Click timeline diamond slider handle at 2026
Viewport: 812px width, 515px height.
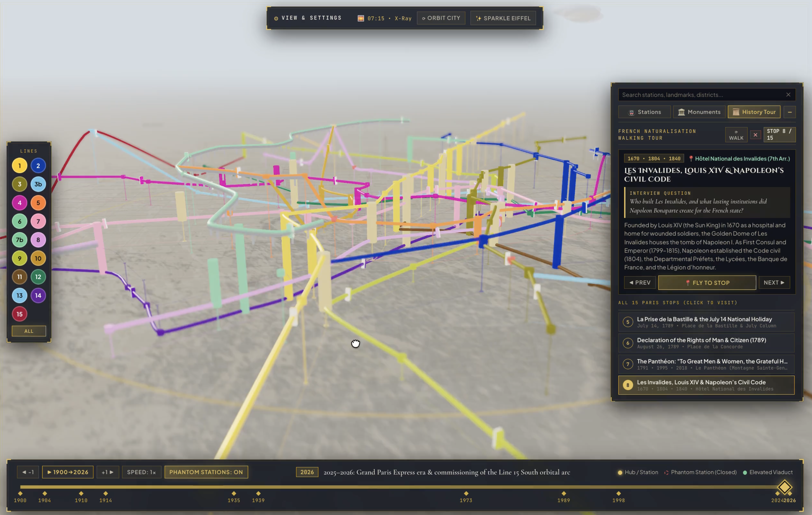pyautogui.click(x=784, y=487)
